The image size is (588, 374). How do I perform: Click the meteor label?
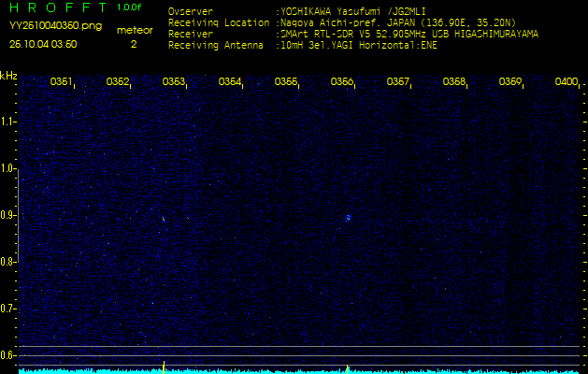point(135,30)
